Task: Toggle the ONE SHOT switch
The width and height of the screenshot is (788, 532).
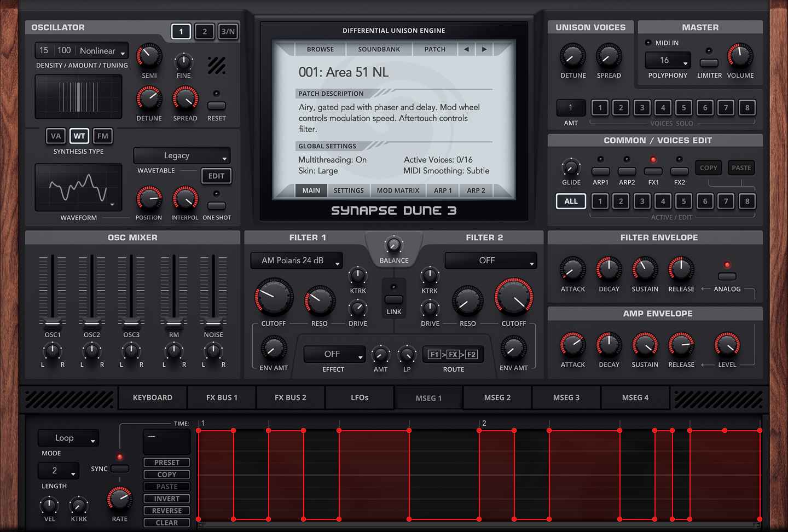Action: pos(217,206)
